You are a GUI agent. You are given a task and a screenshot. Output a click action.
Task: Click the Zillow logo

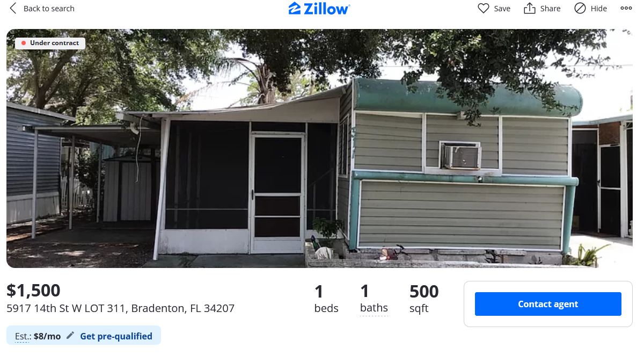[x=319, y=9]
